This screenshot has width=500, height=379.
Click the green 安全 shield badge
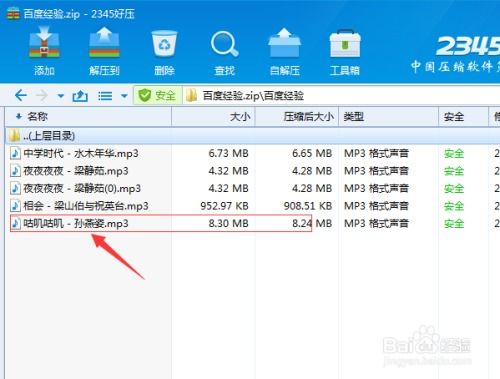click(158, 96)
